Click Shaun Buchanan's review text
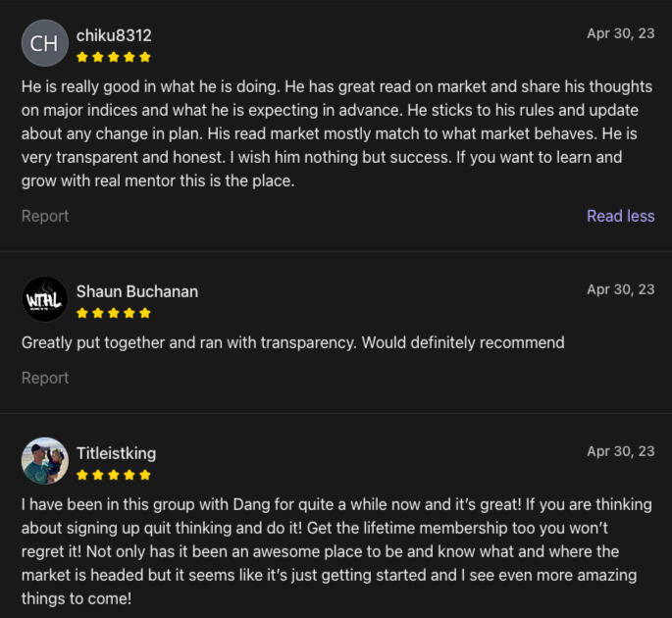Viewport: 672px width, 618px height. tap(292, 342)
